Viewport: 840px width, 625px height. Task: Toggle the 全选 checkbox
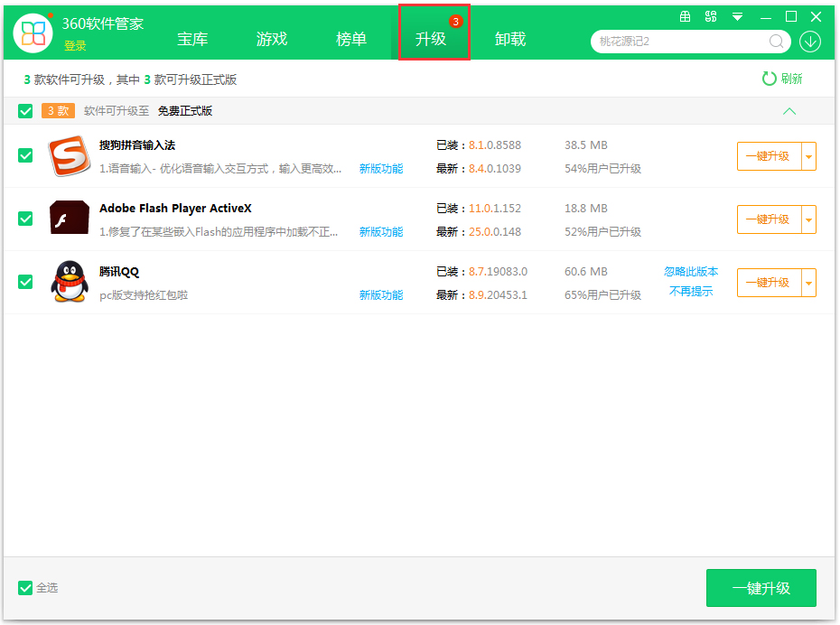coord(25,588)
